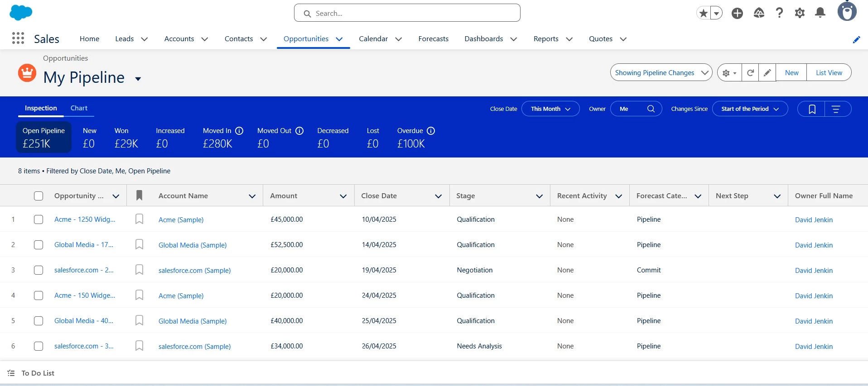This screenshot has height=386, width=868.
Task: Click the inline edit pencil button
Action: (x=767, y=72)
